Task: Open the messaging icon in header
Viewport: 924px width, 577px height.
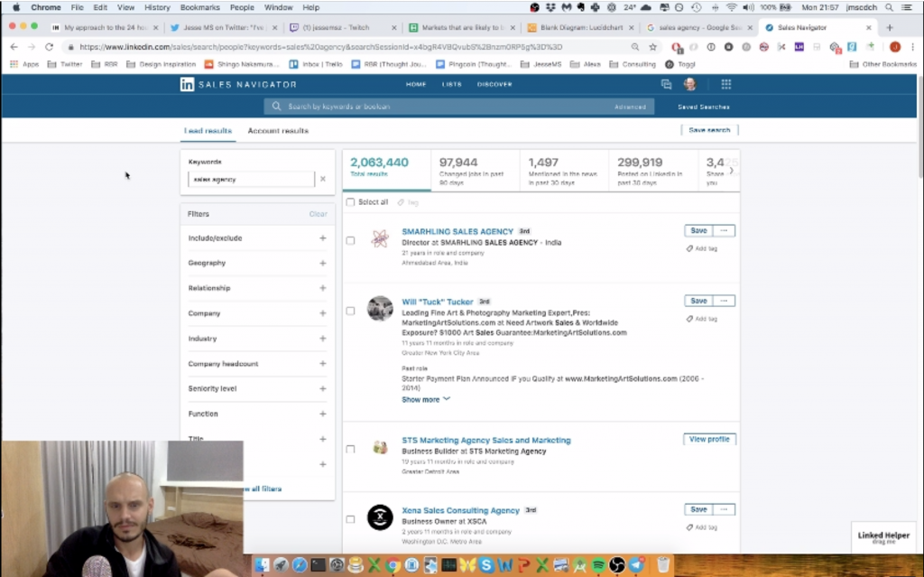Action: pyautogui.click(x=666, y=84)
